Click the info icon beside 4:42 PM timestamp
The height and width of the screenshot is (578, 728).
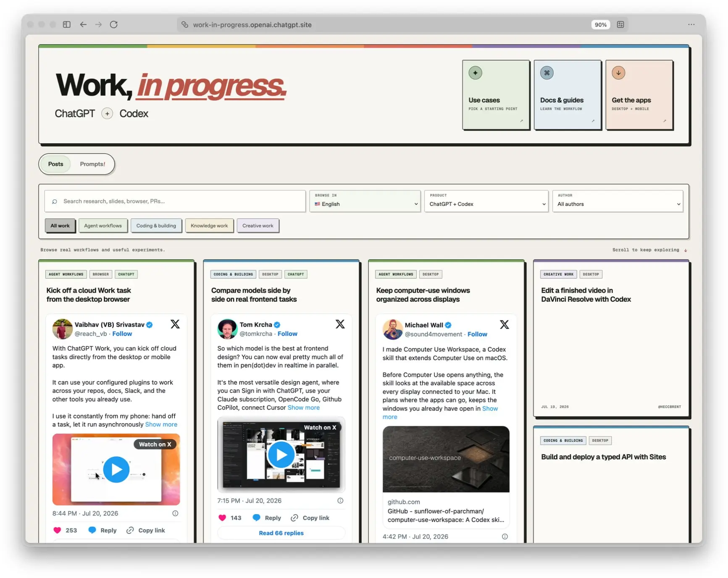505,536
